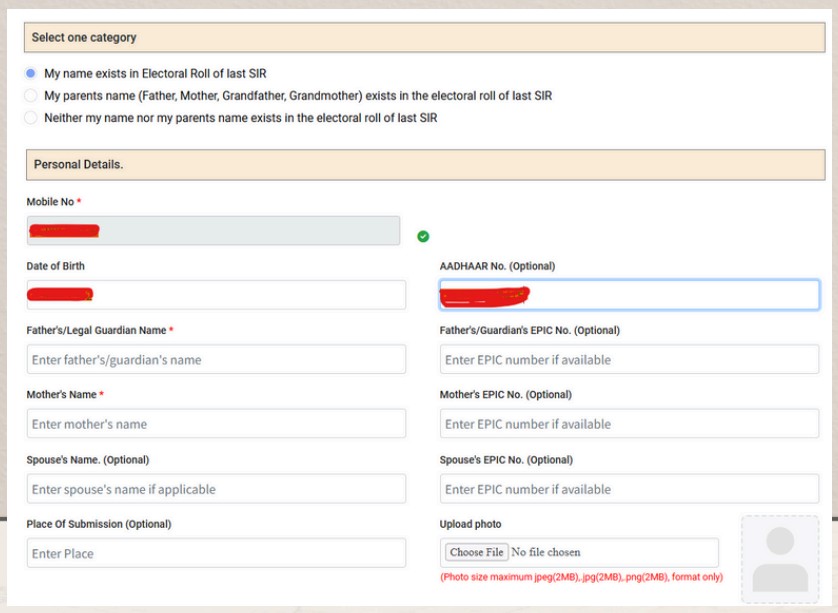Enter Father's/Legal Guardian Name field
The height and width of the screenshot is (613, 838).
pos(216,359)
